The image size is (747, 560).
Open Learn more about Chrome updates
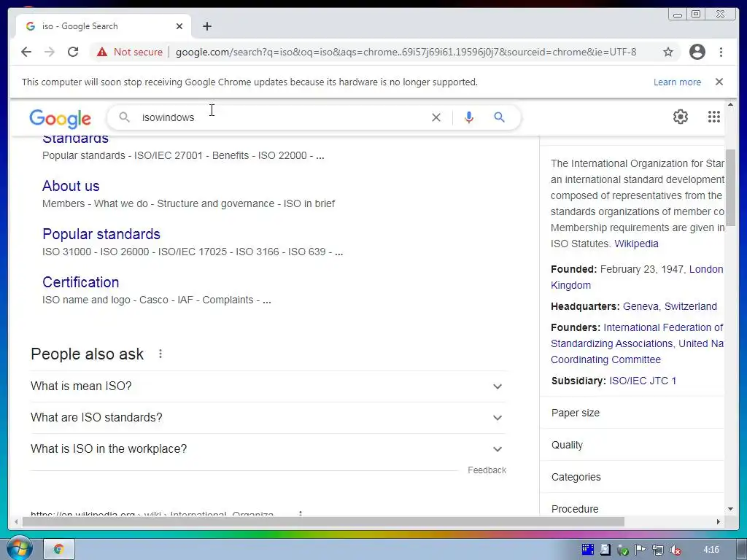point(677,82)
